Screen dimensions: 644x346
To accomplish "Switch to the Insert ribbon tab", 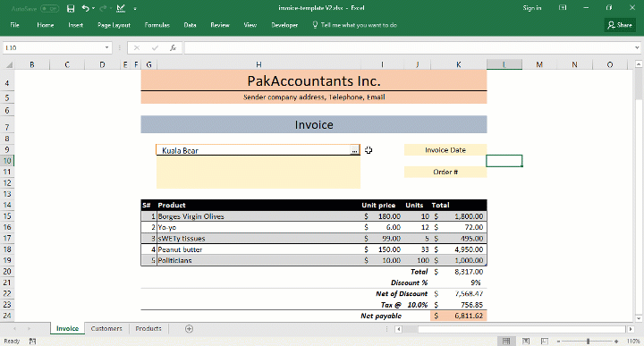I will tap(75, 25).
